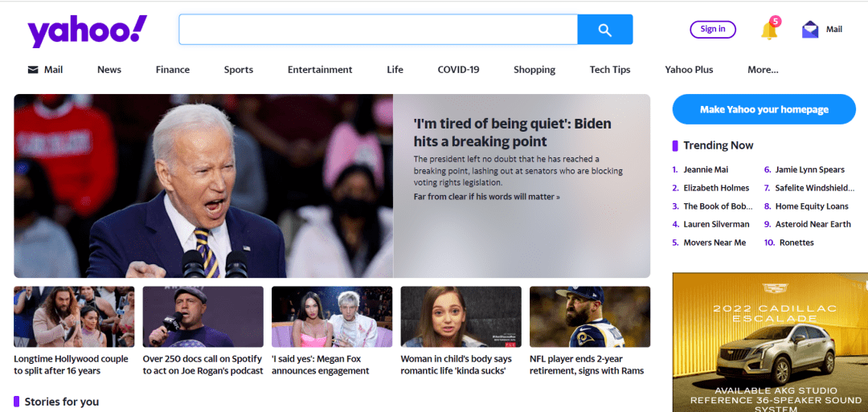Image resolution: width=868 pixels, height=412 pixels.
Task: Open the Biden breaking point headline
Action: tap(512, 133)
